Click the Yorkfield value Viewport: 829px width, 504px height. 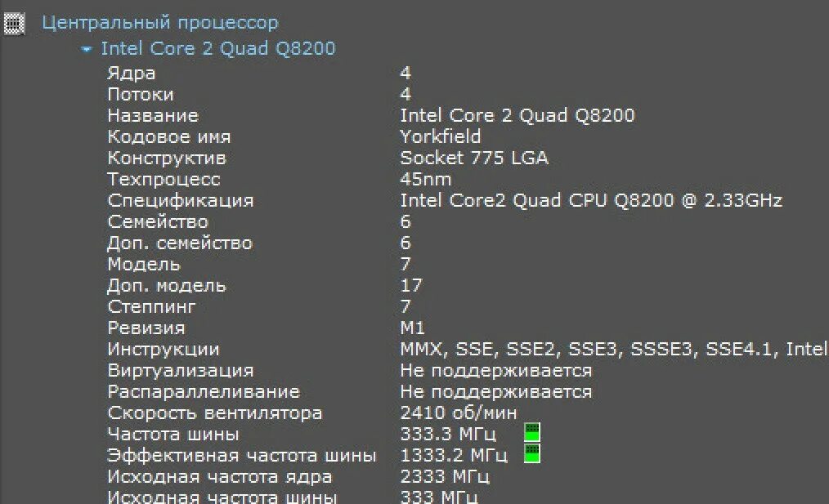pos(441,137)
